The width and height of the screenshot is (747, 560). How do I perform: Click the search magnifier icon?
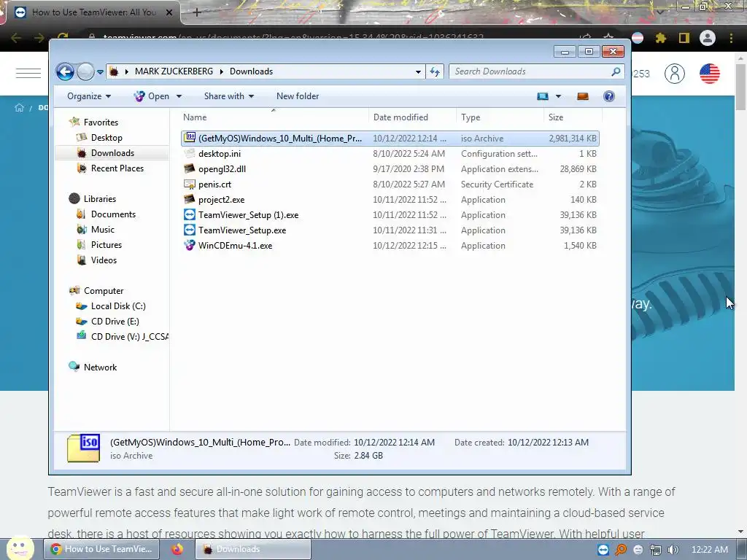click(x=616, y=71)
